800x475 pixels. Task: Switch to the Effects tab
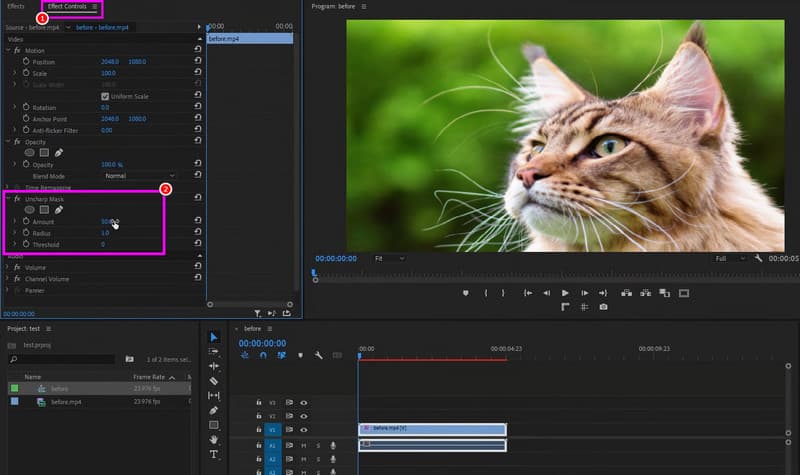tap(16, 6)
